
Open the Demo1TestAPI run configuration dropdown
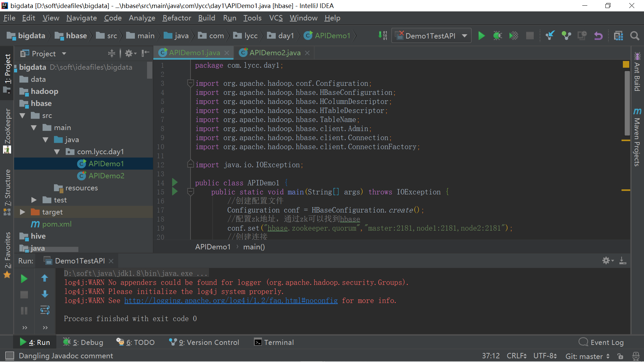(x=465, y=36)
